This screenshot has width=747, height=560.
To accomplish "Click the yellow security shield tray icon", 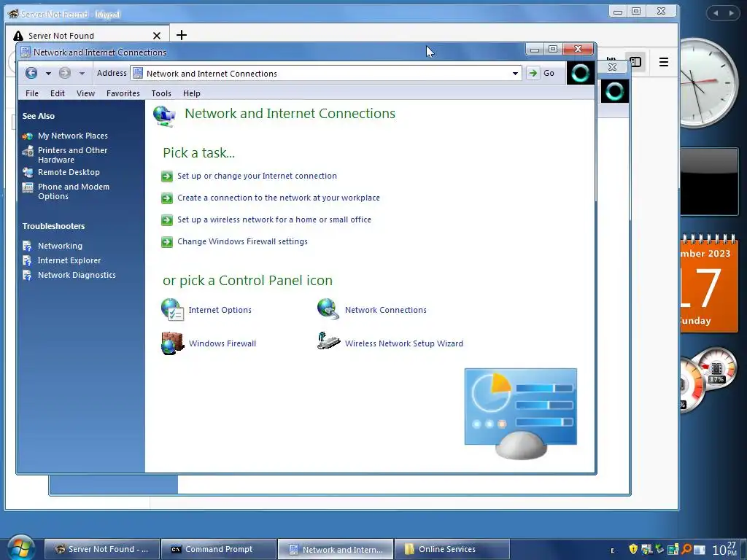I will point(633,549).
